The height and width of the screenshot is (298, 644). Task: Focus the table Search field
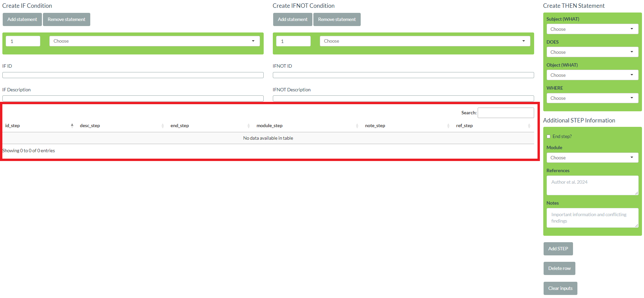click(x=505, y=113)
